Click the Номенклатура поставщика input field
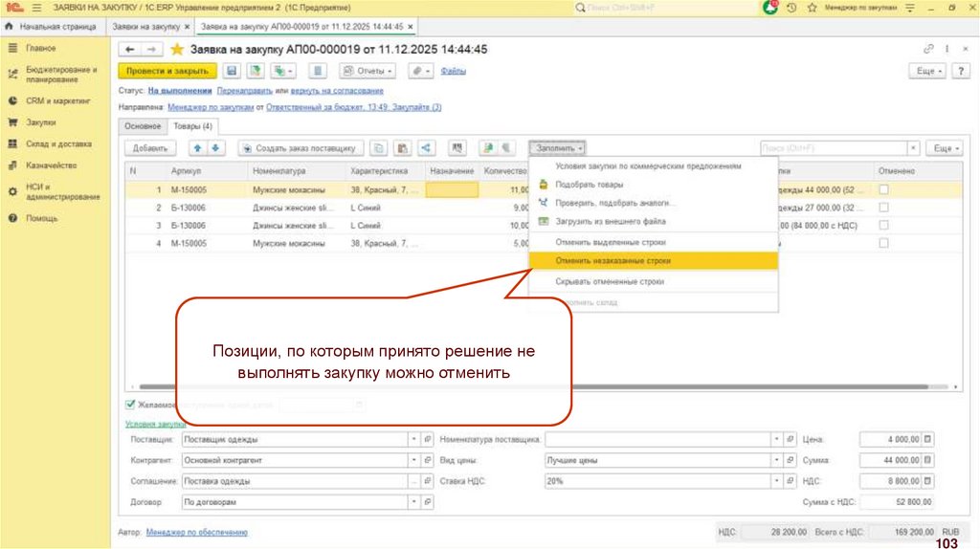The image size is (980, 549). tap(657, 440)
